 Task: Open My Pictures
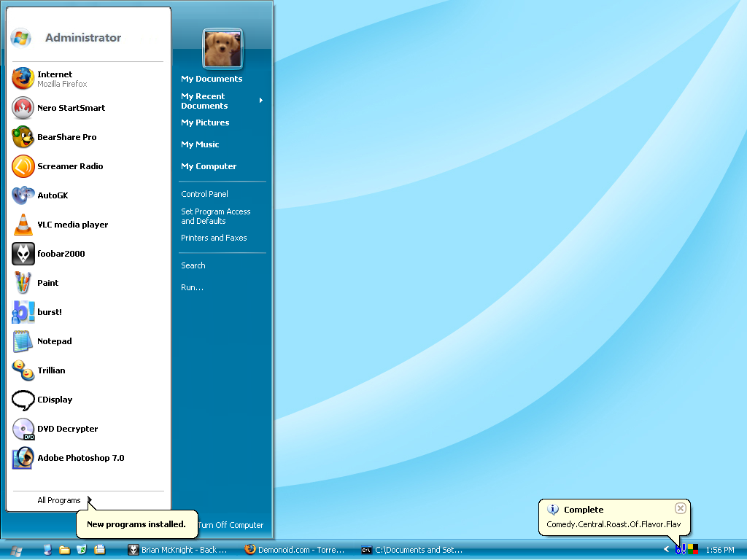(205, 122)
